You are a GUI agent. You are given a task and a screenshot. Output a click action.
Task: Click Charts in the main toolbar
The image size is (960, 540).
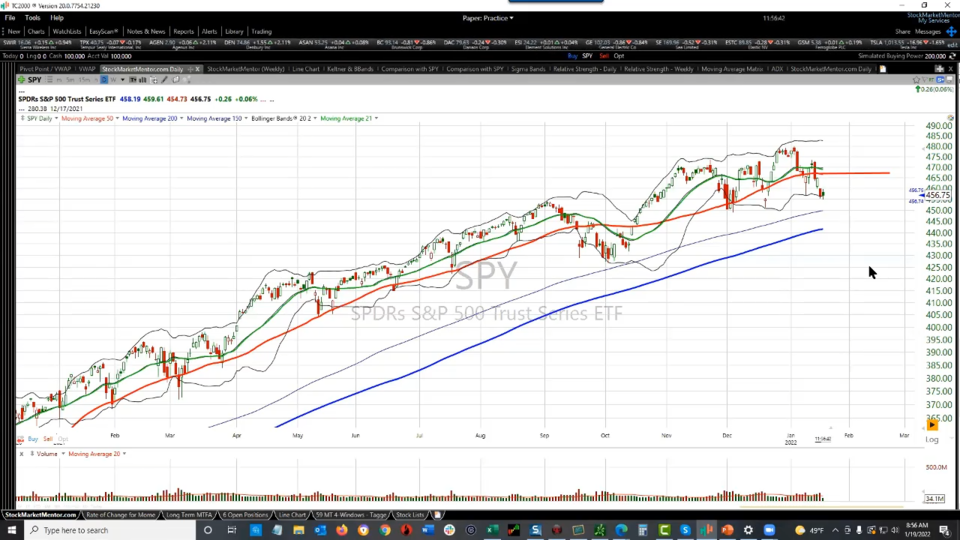pos(36,31)
